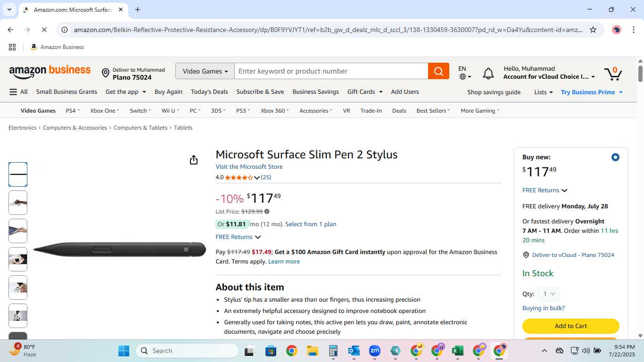Open the Lists dropdown
The image size is (644, 362).
[x=544, y=92]
